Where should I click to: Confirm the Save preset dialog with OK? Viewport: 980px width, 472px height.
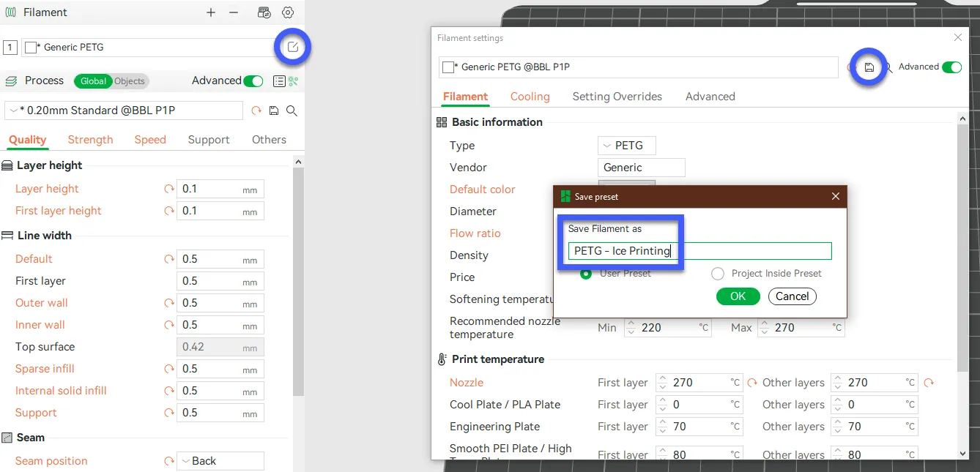[x=738, y=296]
